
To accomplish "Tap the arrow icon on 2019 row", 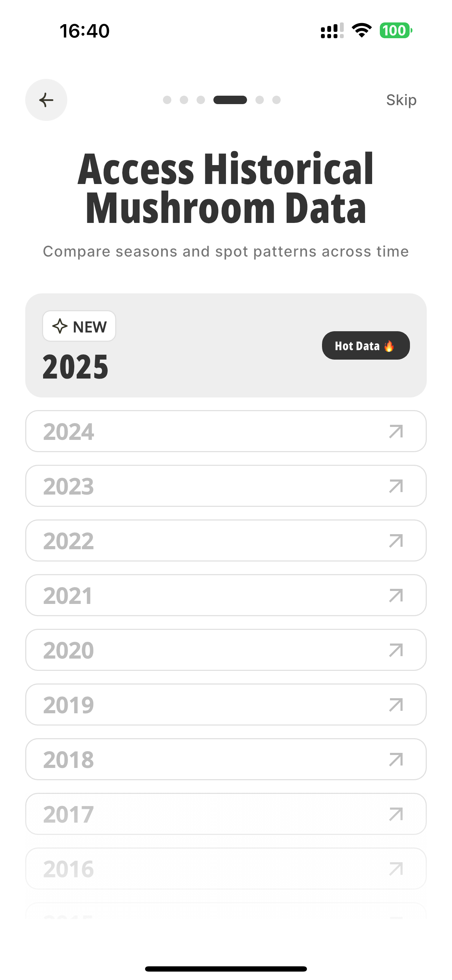I will point(396,705).
